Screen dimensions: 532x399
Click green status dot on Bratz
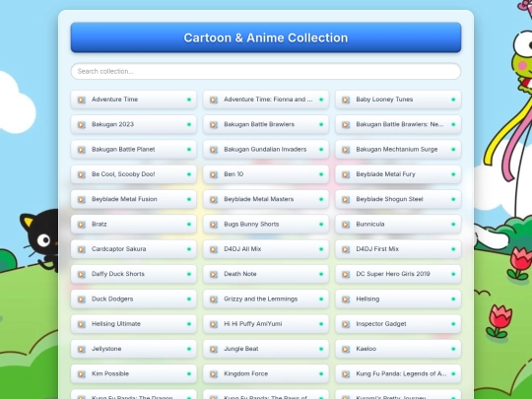[x=189, y=225]
